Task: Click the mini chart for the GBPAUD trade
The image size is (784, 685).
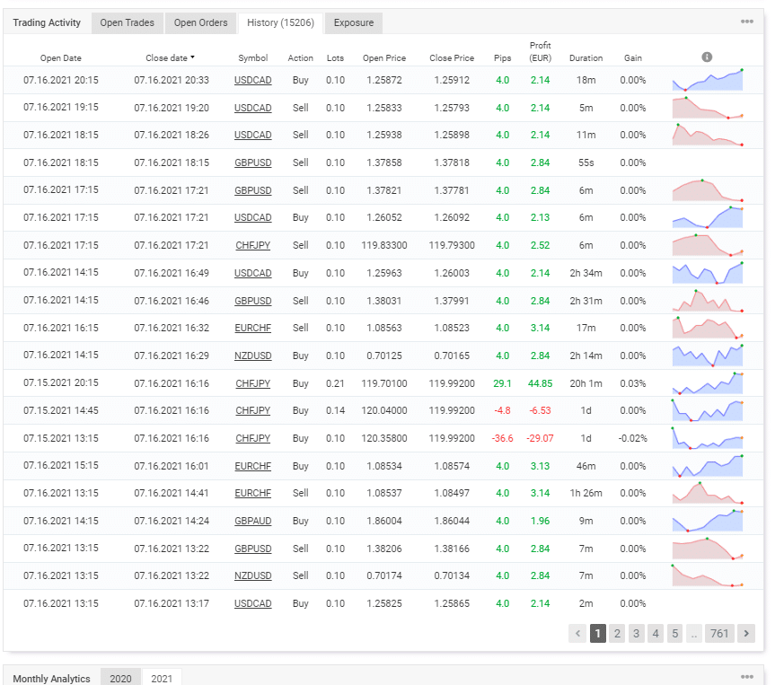Action: coord(708,521)
